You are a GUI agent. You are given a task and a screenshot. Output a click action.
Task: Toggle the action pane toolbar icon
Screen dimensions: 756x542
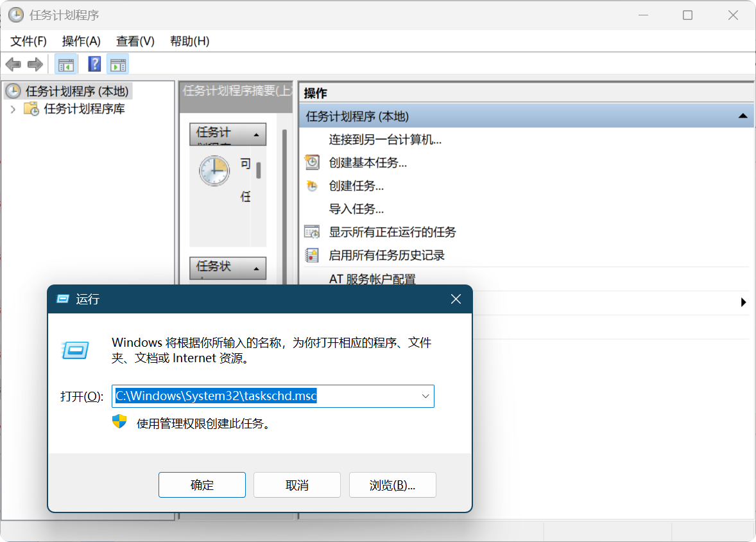click(x=118, y=64)
